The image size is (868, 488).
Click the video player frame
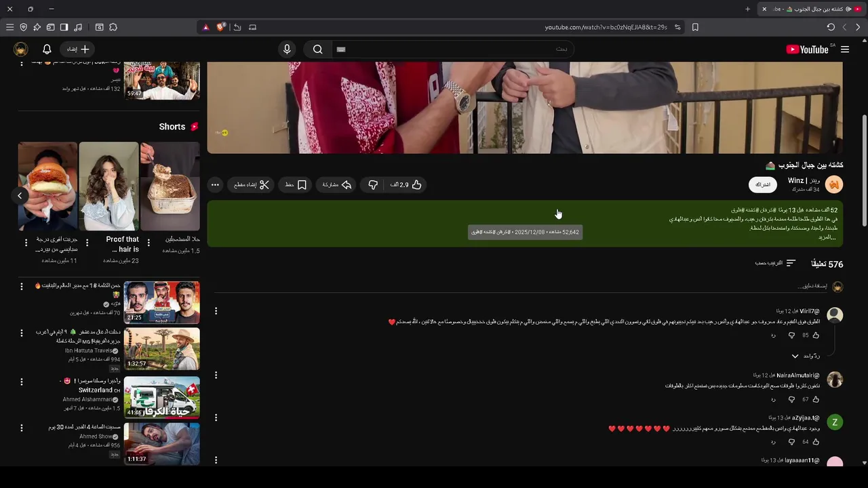point(525,107)
